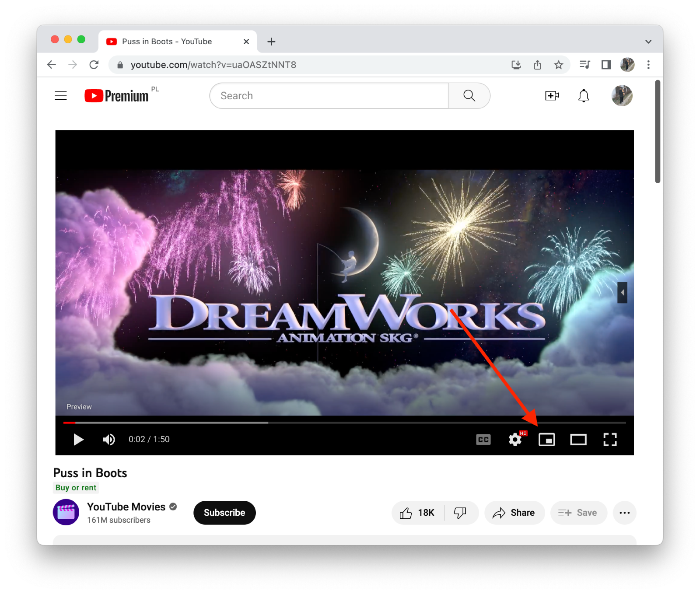Open the sidebar hamburger menu
This screenshot has width=700, height=594.
60,95
